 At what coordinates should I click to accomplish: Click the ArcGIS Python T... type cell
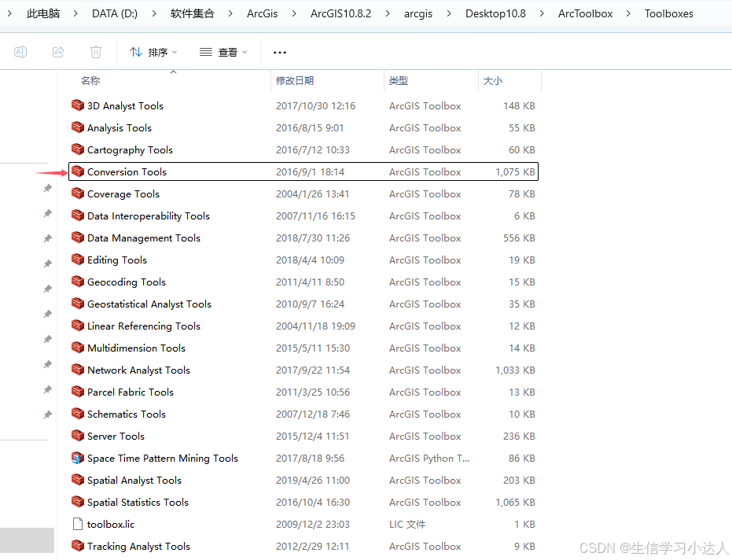[x=429, y=459]
